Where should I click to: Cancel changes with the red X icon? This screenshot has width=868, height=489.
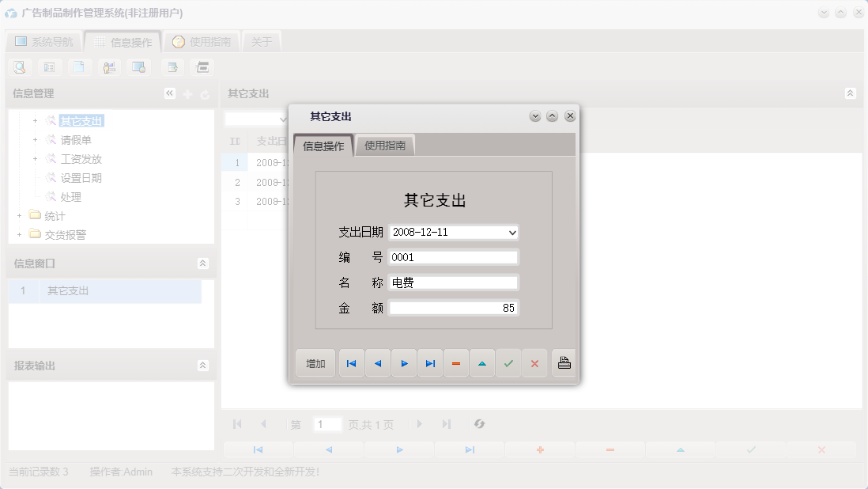pos(535,363)
